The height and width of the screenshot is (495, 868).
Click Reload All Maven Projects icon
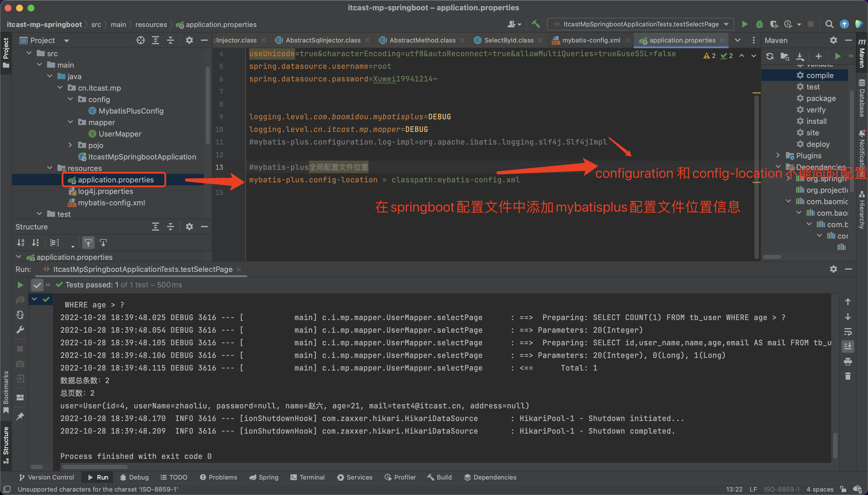770,56
